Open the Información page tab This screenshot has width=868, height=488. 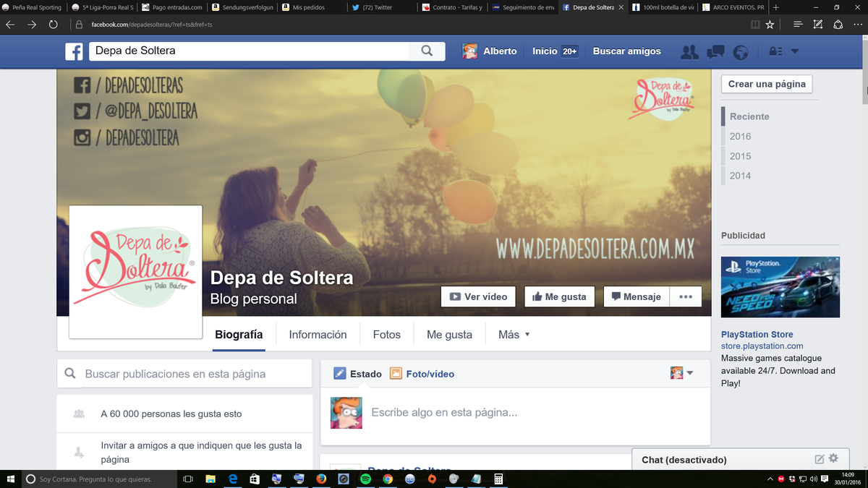(318, 335)
